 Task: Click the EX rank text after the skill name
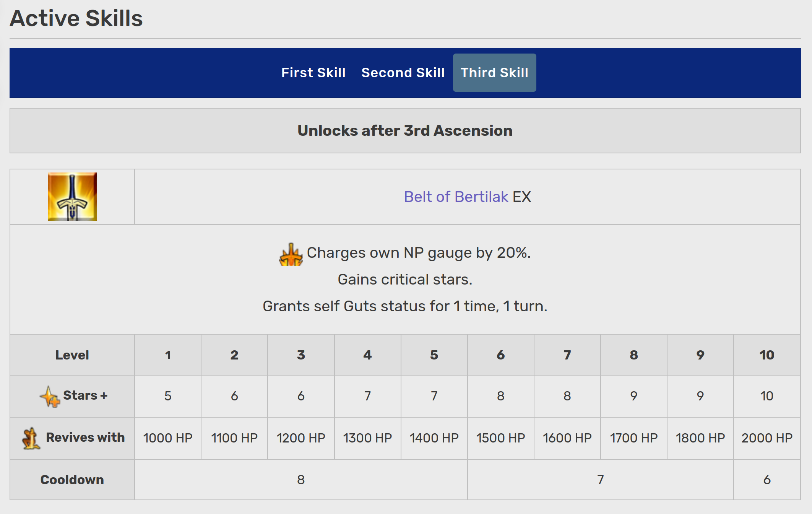pyautogui.click(x=522, y=197)
